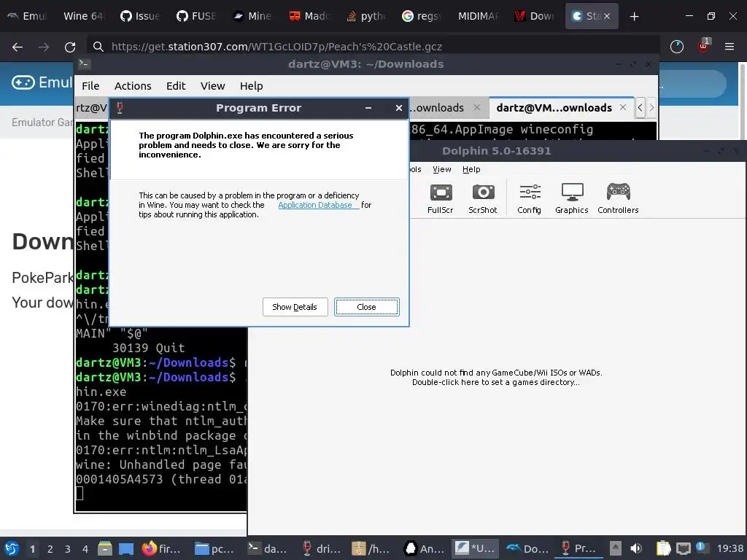The image size is (747, 560).
Task: Open the taskbar start menu icon
Action: [x=12, y=548]
